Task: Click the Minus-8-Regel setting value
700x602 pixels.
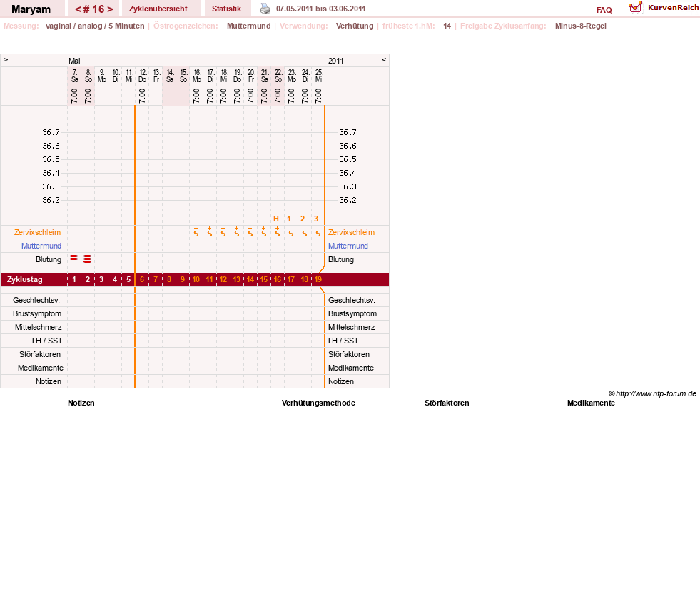Action: 580,26
